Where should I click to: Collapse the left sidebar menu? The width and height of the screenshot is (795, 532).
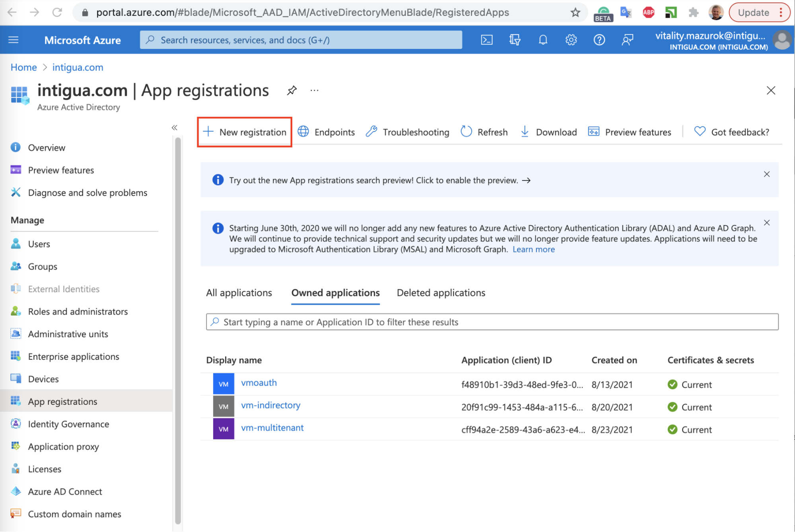coord(174,128)
